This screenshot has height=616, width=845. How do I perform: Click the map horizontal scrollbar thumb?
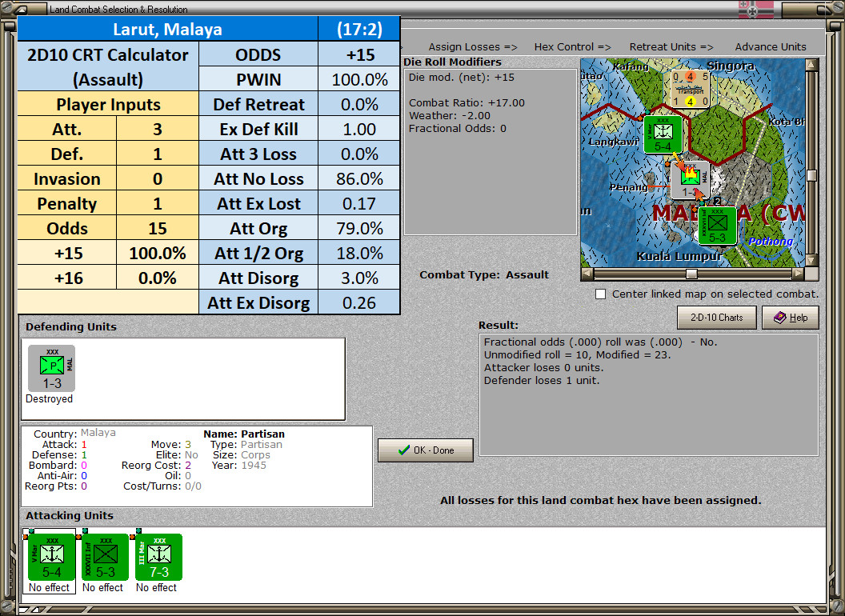point(691,274)
